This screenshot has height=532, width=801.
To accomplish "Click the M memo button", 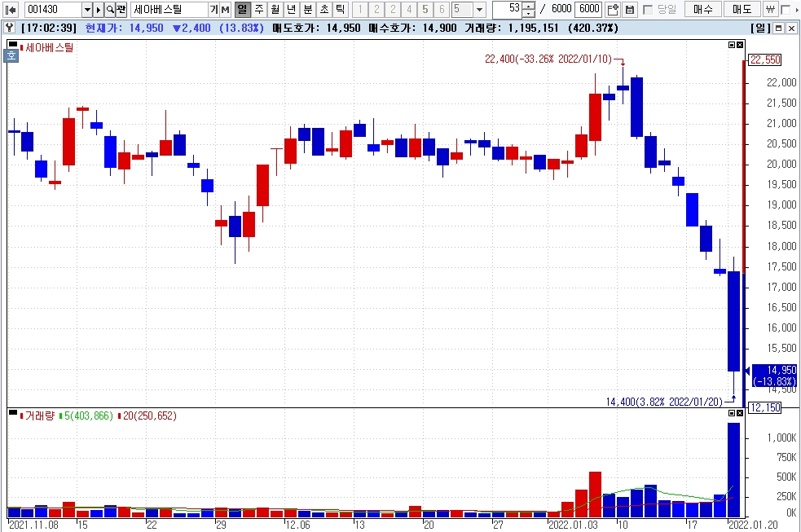I will pos(225,9).
